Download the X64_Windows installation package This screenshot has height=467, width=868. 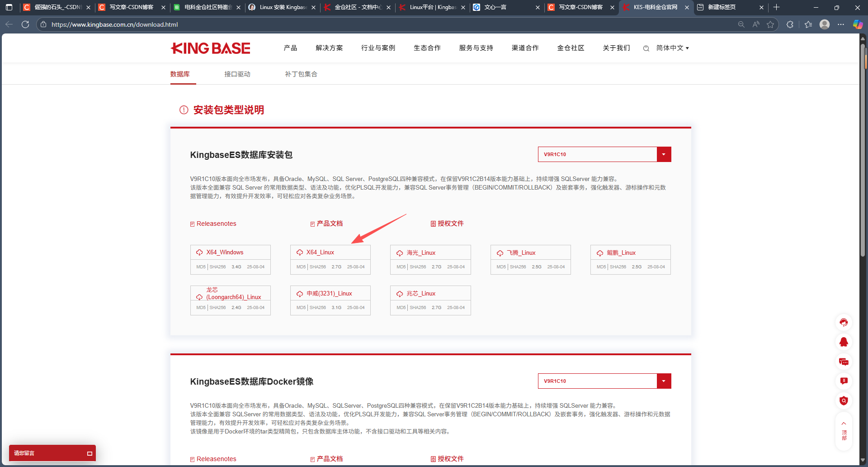224,252
